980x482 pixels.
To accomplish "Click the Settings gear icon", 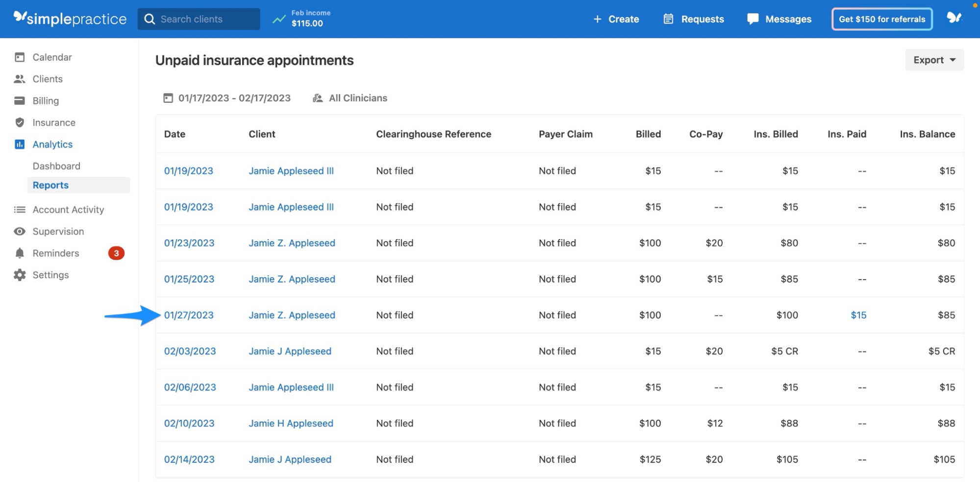I will 19,275.
